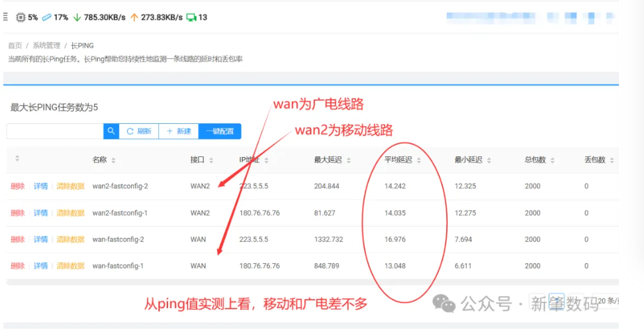Click max delay value 848.789
Viewport: 644px width, 334px height.
tap(326, 266)
